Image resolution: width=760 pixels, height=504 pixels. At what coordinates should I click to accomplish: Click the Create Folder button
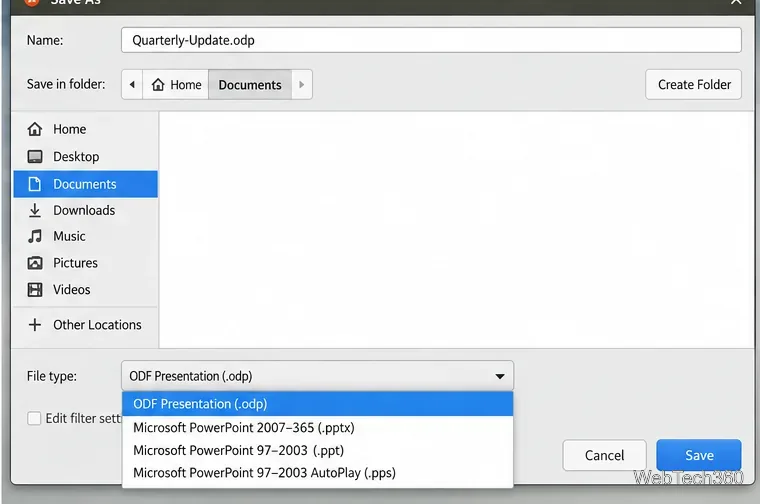tap(694, 85)
